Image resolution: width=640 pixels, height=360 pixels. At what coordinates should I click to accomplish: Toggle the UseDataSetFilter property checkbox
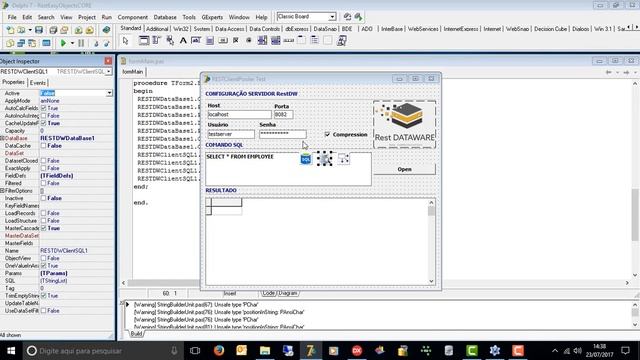(x=43, y=311)
